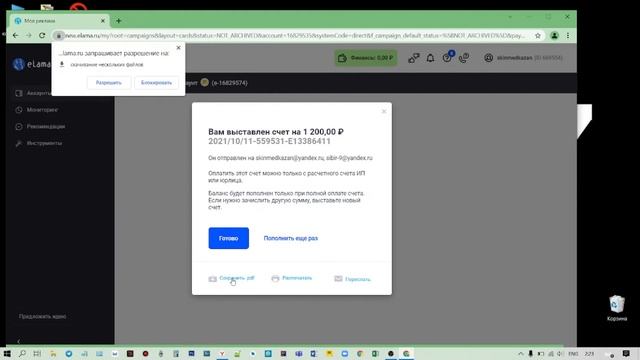
Task: Open the help question icon with badge
Action: pyautogui.click(x=448, y=57)
